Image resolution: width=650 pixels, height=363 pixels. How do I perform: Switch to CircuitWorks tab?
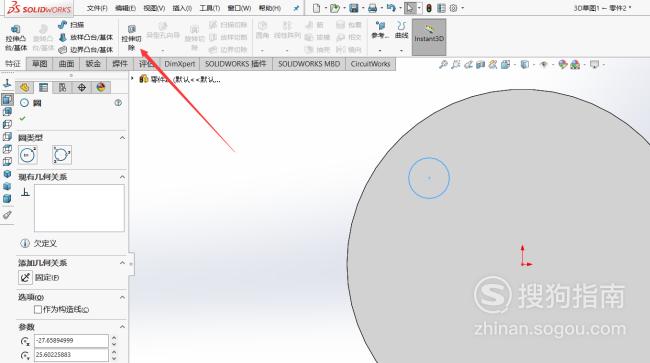(370, 64)
